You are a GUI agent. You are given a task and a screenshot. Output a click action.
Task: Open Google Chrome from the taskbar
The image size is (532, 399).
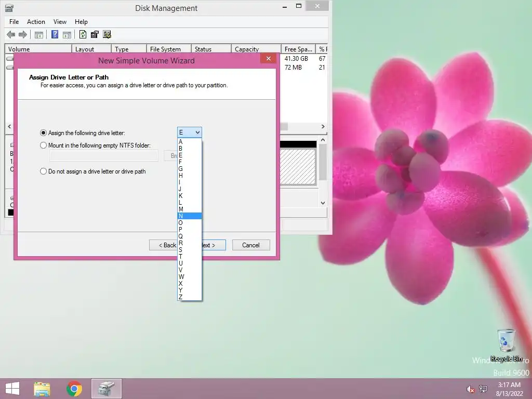click(x=74, y=389)
